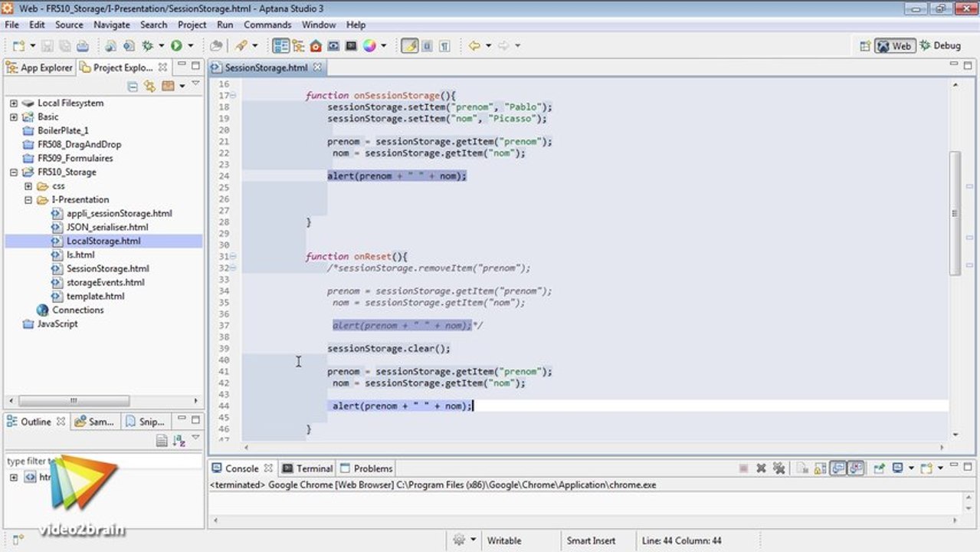Image resolution: width=980 pixels, height=552 pixels.
Task: Click Link with Editor icon
Action: point(150,86)
